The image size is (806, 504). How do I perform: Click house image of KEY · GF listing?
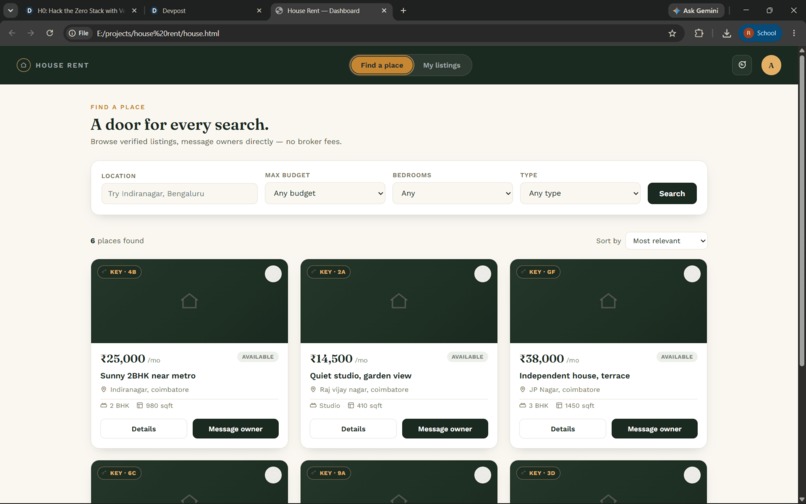(608, 301)
